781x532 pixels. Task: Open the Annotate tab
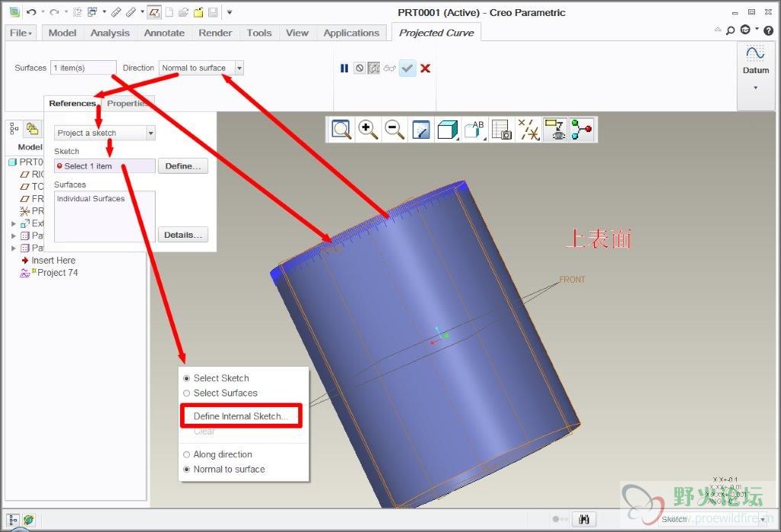[x=164, y=33]
